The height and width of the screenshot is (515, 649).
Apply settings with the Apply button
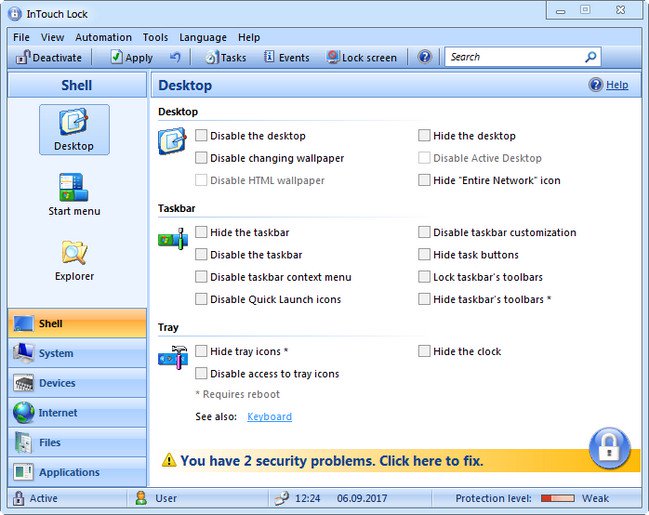(132, 58)
